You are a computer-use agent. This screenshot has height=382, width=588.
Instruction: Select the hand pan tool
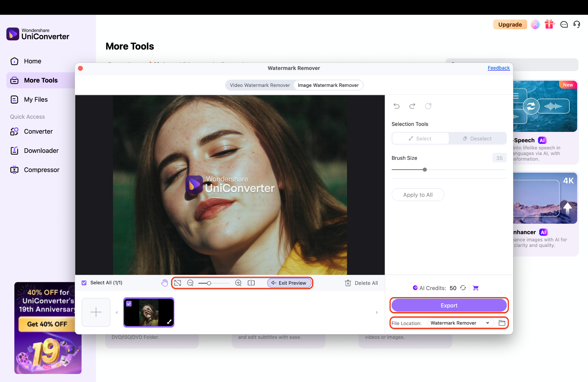pyautogui.click(x=165, y=283)
